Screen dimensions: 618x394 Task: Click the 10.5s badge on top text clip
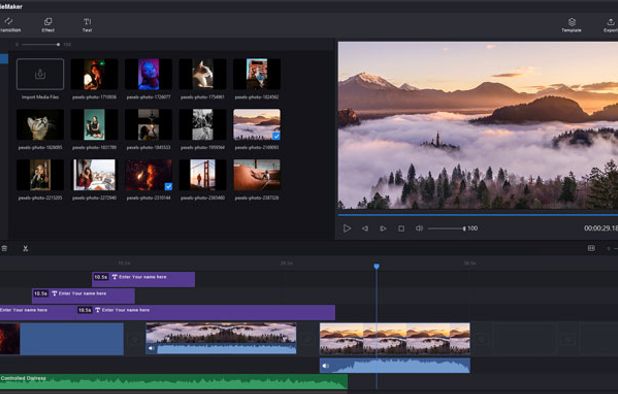101,277
